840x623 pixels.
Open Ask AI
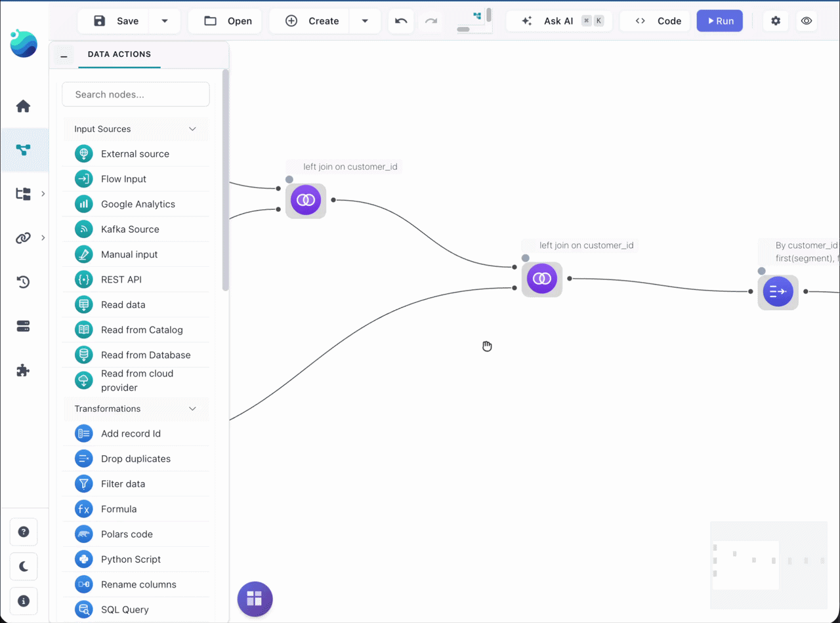click(558, 21)
